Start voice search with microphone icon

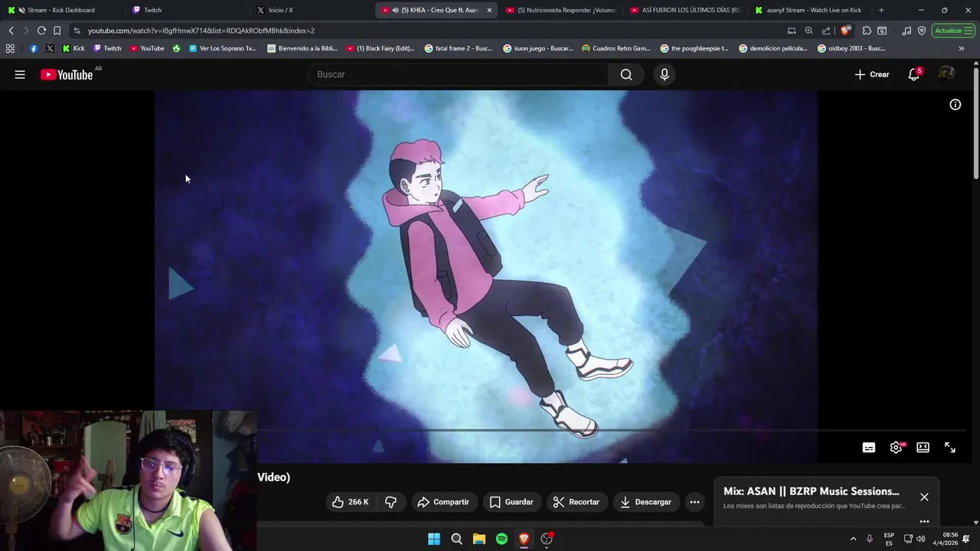(665, 74)
